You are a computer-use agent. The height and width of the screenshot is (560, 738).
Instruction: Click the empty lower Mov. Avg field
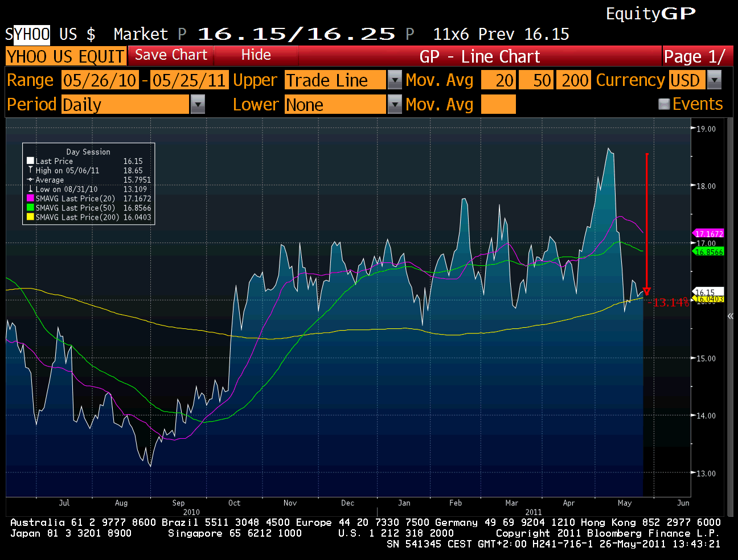(498, 105)
